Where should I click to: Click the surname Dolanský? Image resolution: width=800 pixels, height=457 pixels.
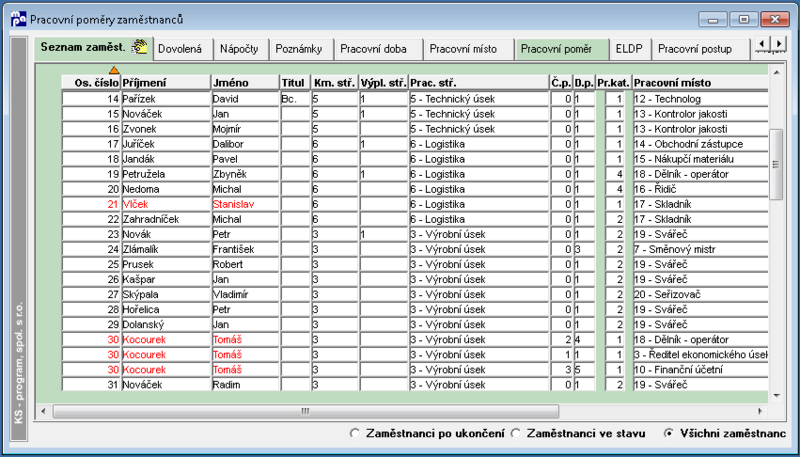point(166,324)
